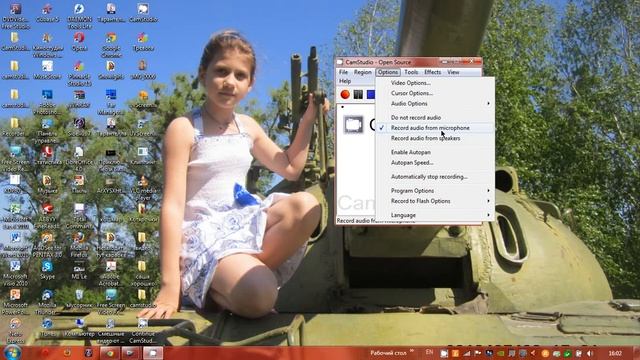
Task: Choose Cursor Options... entry
Action: click(435, 93)
